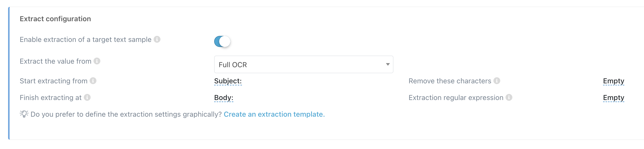Click the info icon next to 'Extract the value from'
644x149 pixels.
(x=97, y=61)
